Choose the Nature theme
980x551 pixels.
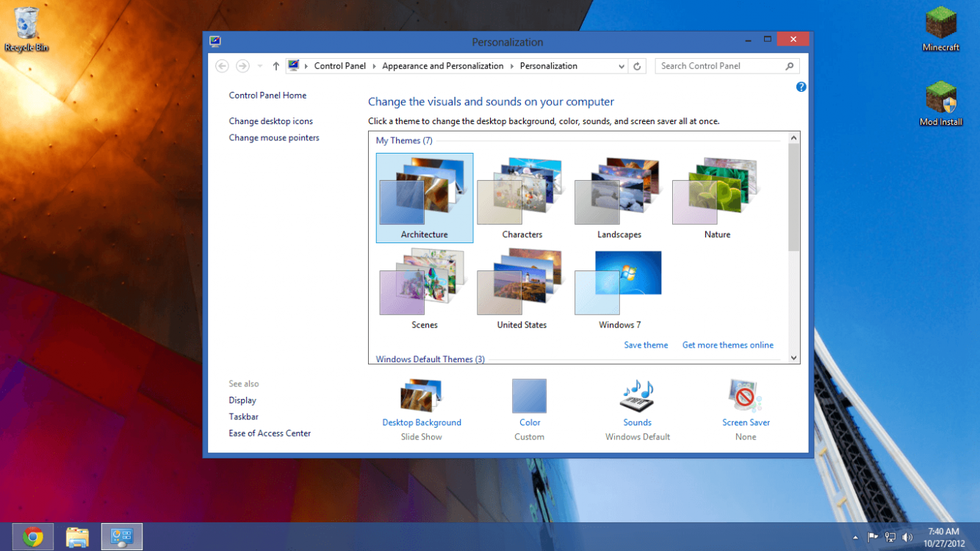coord(717,198)
